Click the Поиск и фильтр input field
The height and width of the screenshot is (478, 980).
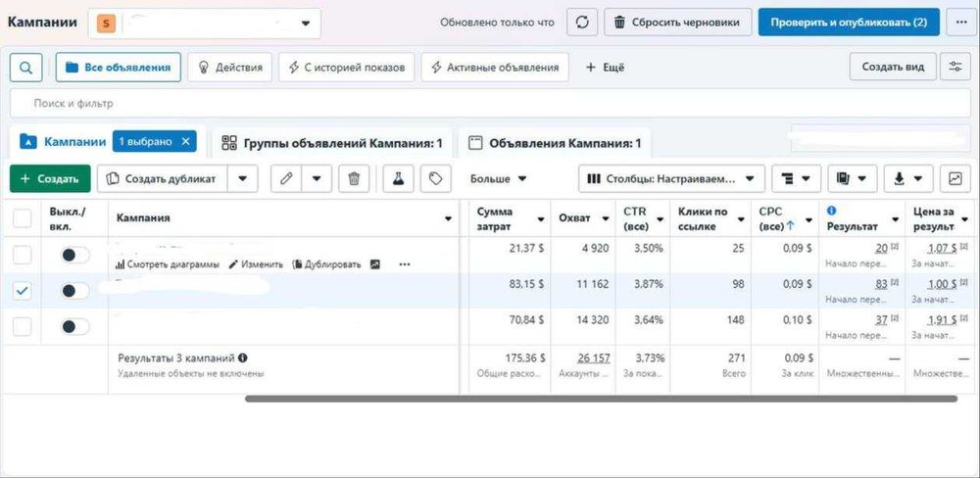click(x=490, y=103)
